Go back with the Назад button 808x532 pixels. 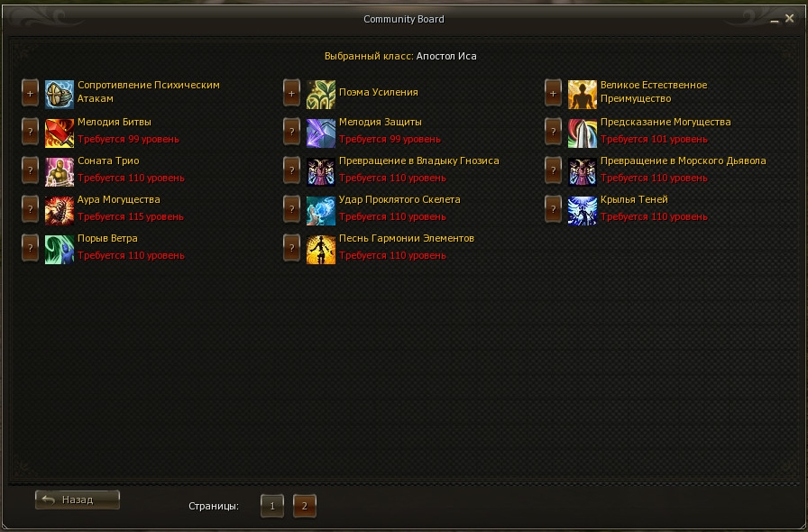coord(78,500)
